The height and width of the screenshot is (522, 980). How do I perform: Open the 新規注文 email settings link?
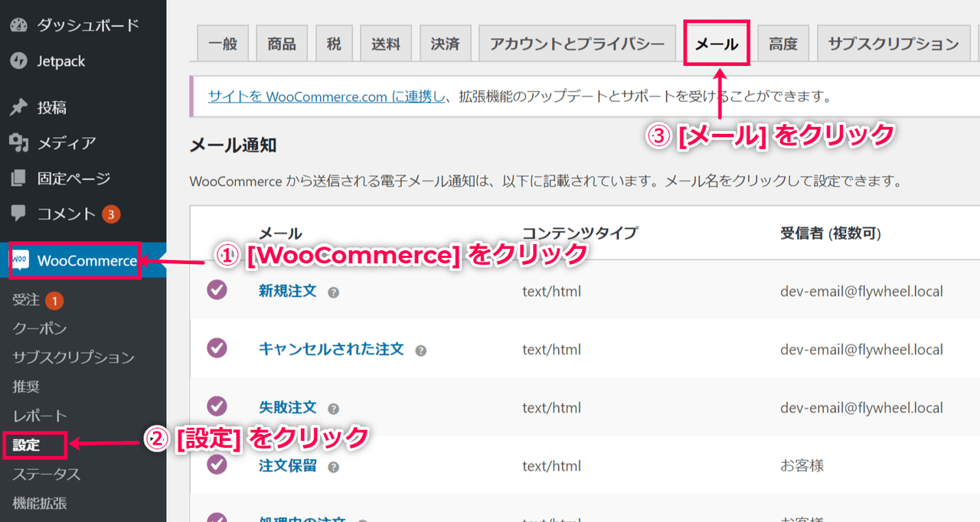click(x=288, y=292)
